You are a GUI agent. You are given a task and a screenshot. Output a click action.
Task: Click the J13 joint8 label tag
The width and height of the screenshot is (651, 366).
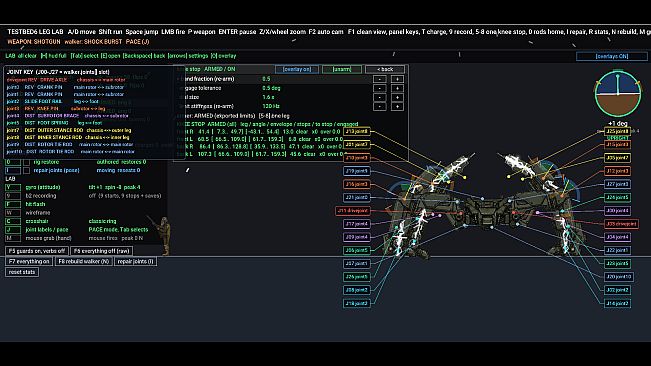point(357,132)
